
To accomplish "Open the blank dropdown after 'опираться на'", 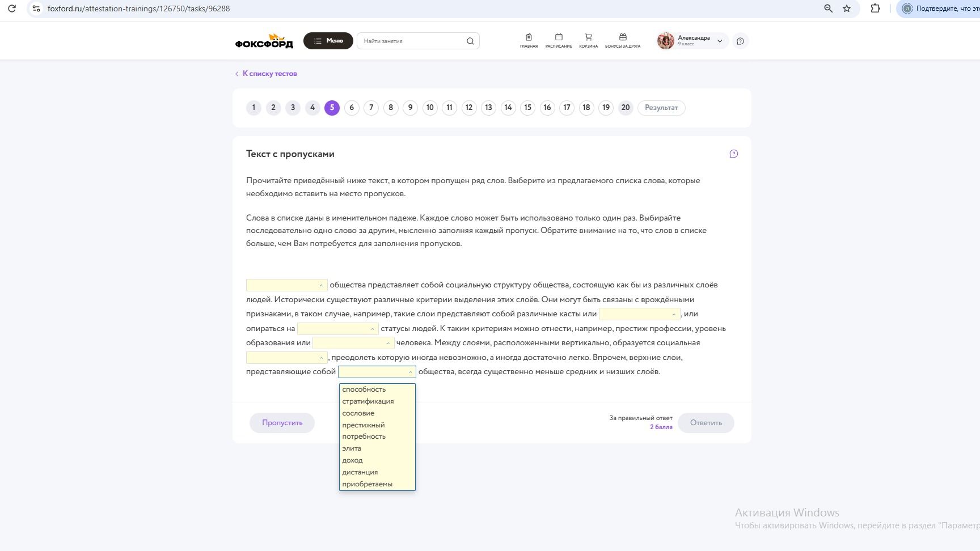I will [x=337, y=329].
